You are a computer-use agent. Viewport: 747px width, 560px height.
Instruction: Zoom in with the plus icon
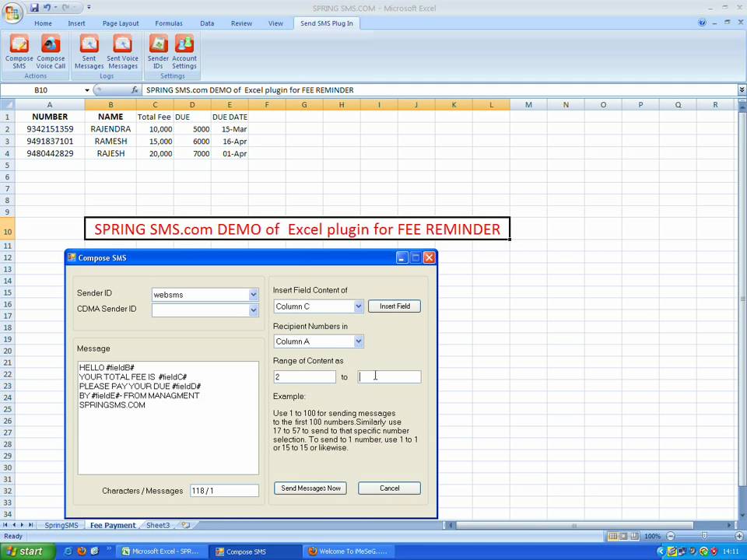click(x=739, y=536)
